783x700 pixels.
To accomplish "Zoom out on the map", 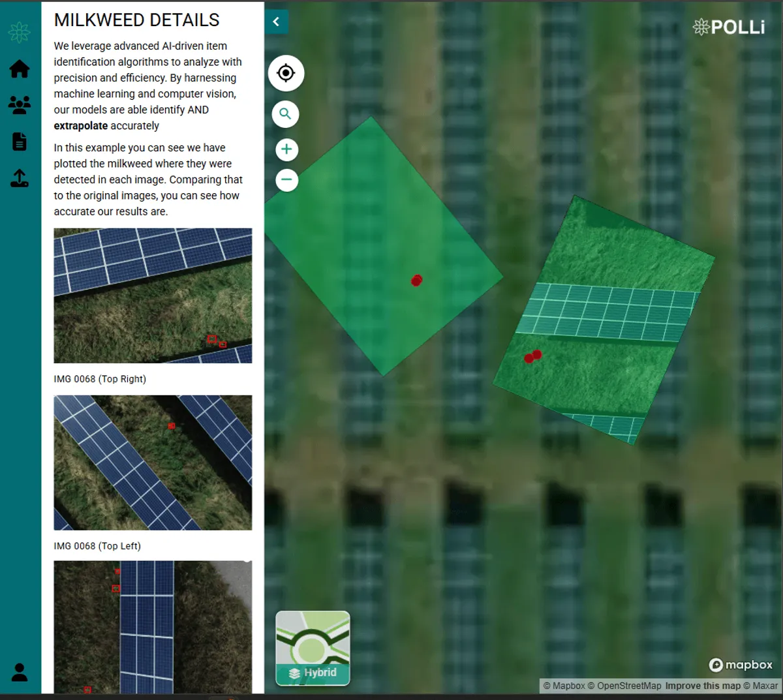I will click(x=286, y=180).
